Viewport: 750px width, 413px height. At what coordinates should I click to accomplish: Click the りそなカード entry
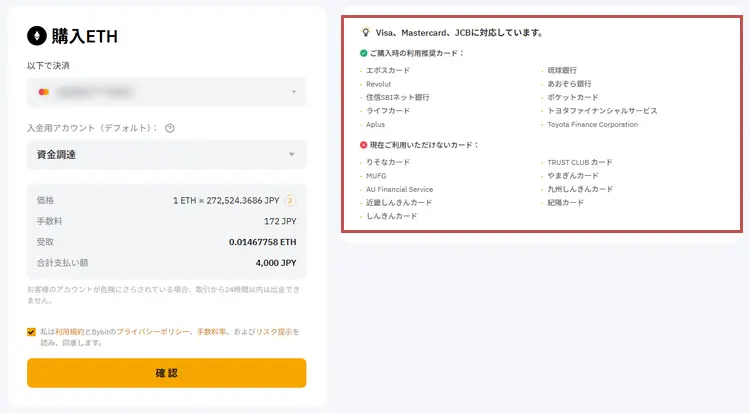388,162
